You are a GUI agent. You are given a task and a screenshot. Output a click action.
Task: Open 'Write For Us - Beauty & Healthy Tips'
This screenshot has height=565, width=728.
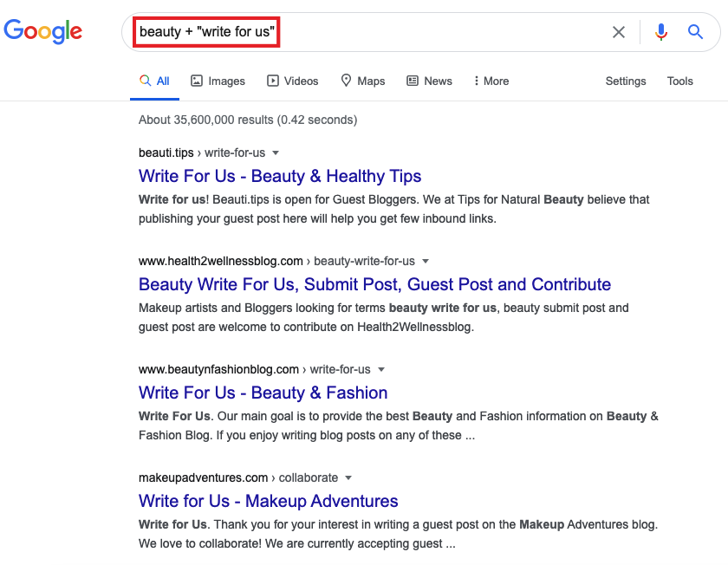click(280, 176)
